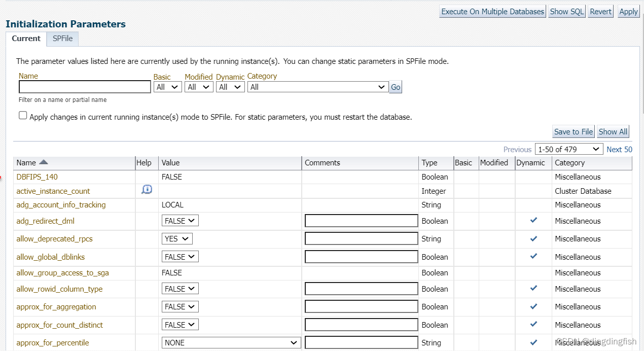
Task: Change approx_for_count_distinct value dropdown
Action: [180, 325]
